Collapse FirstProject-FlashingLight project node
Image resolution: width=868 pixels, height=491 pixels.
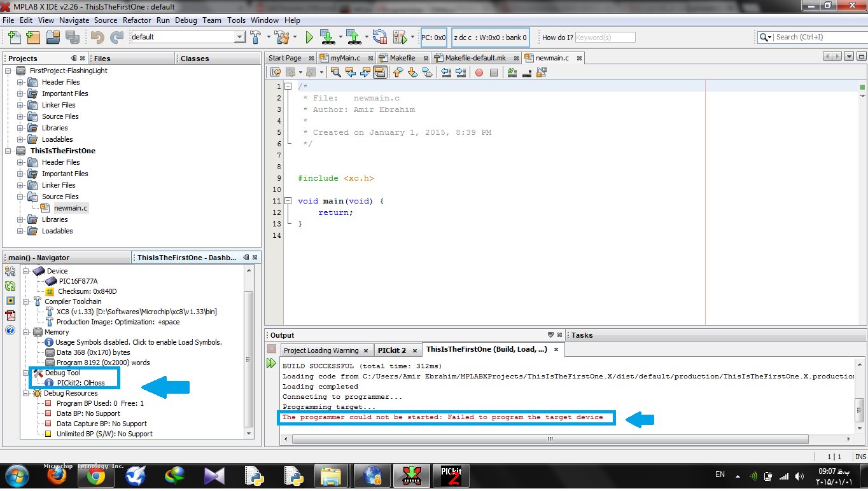click(x=9, y=71)
